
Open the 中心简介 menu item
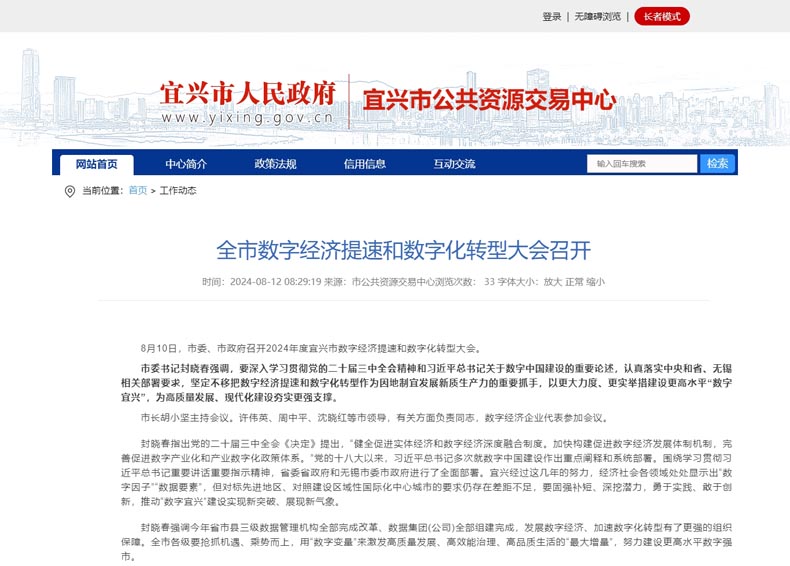(186, 164)
